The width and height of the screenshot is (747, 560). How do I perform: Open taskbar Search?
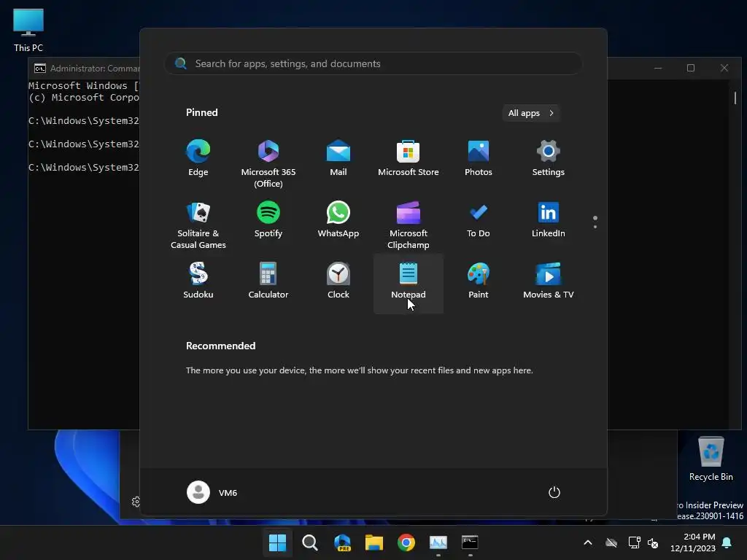(x=309, y=542)
